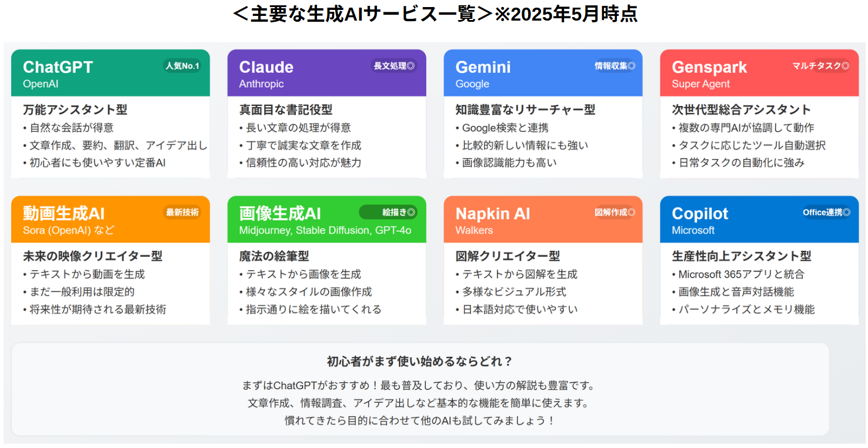The width and height of the screenshot is (868, 448).
Task: Select the orange 動画生成AI header
Action: point(111,220)
